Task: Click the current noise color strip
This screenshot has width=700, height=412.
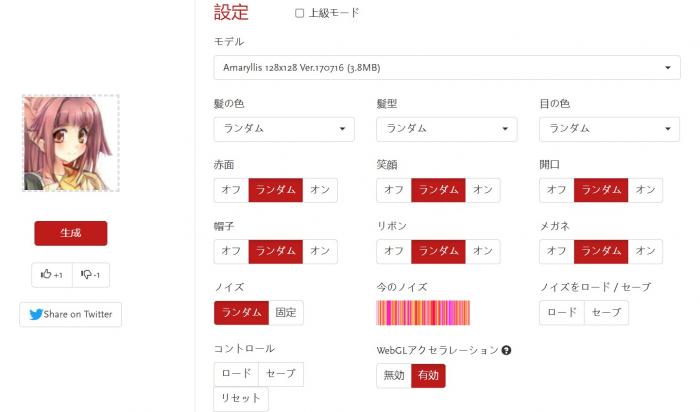Action: (x=423, y=312)
